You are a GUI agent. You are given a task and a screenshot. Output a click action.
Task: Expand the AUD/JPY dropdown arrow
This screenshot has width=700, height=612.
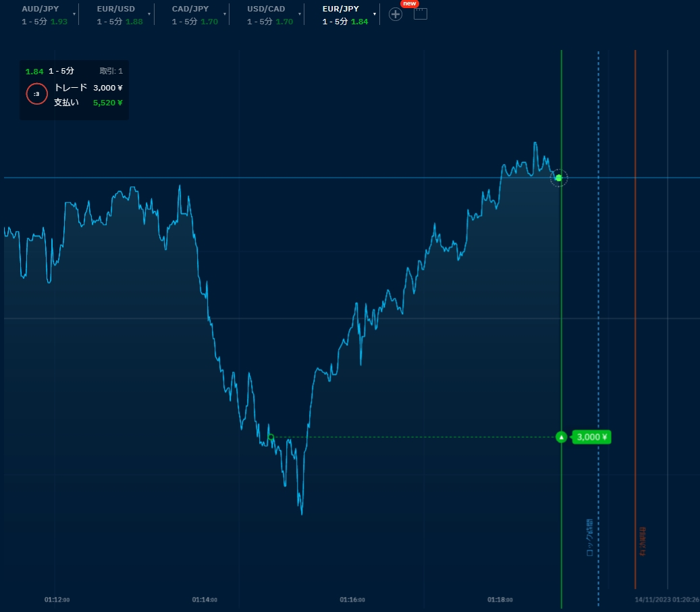pyautogui.click(x=74, y=14)
